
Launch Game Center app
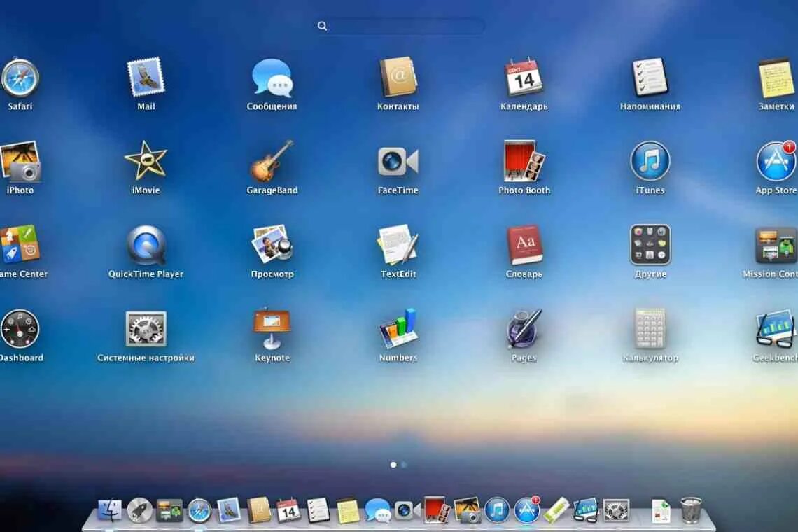pos(20,244)
